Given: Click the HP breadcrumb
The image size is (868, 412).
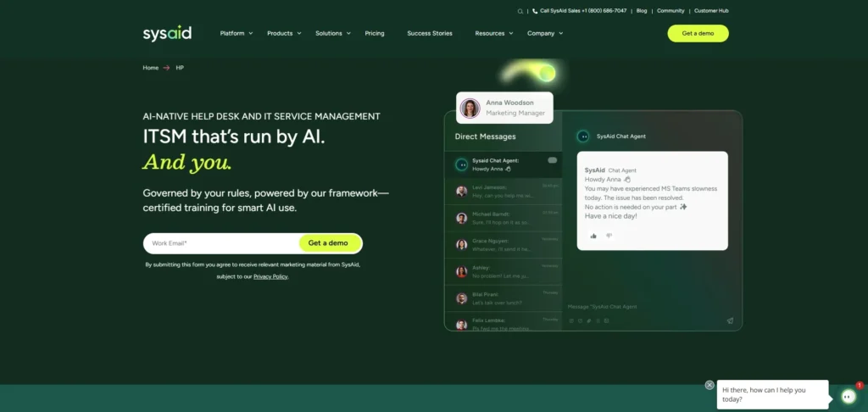Looking at the screenshot, I should click(180, 68).
